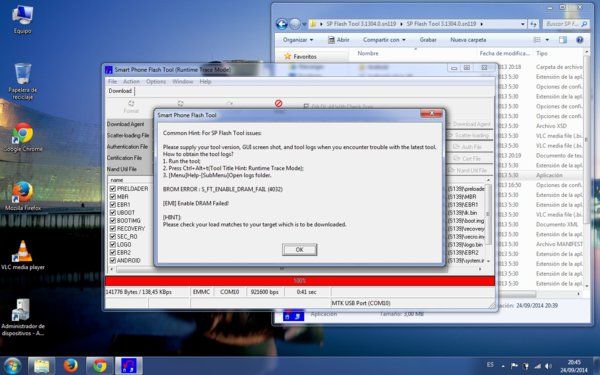Open the view options dropdown arrow in Explorer

[x=547, y=40]
